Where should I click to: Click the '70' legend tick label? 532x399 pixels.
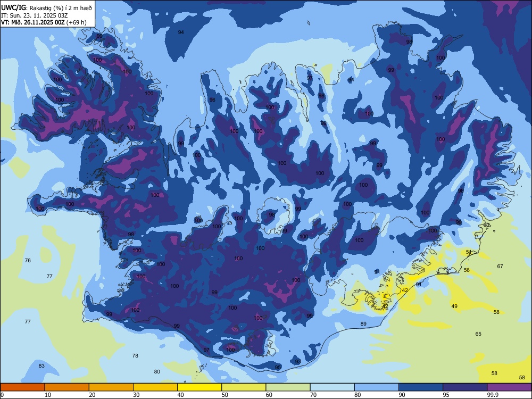pos(313,395)
